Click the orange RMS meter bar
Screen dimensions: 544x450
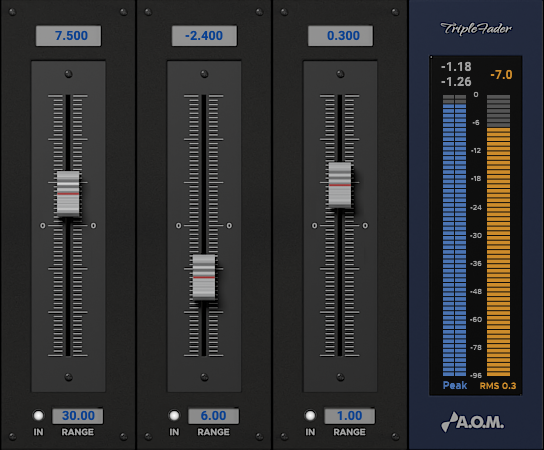(x=499, y=252)
